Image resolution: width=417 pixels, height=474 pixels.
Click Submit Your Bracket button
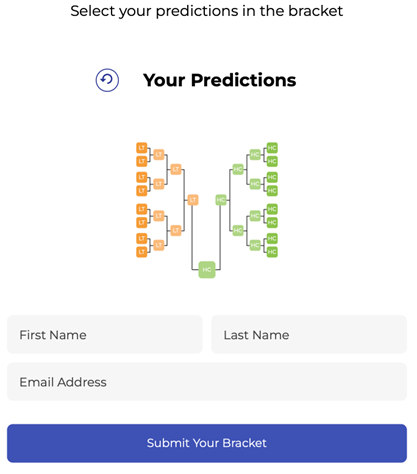[x=207, y=443]
